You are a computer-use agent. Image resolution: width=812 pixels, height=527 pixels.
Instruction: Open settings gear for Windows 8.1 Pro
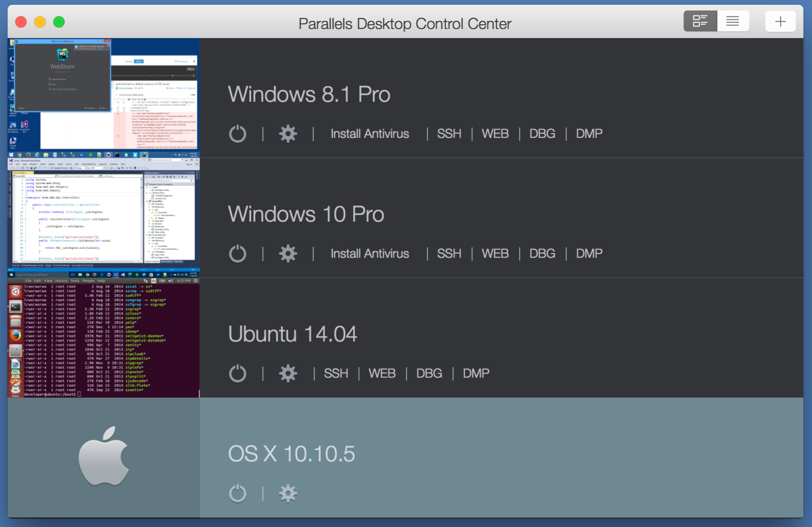coord(288,134)
